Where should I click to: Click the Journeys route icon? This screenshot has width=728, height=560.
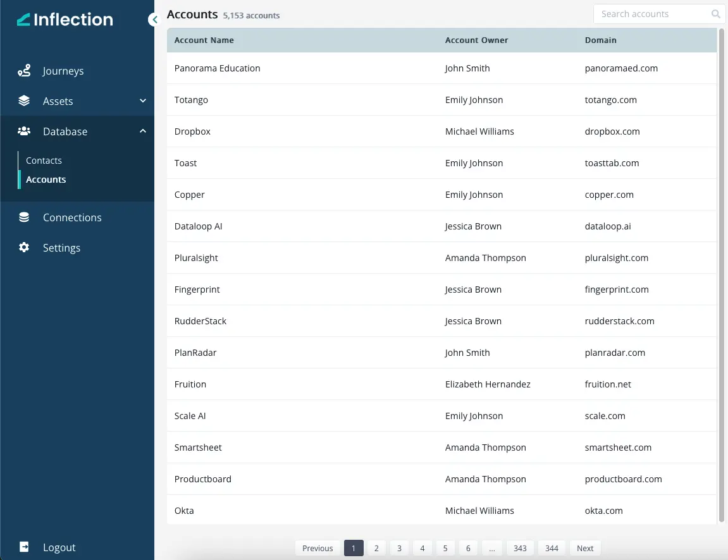point(24,71)
